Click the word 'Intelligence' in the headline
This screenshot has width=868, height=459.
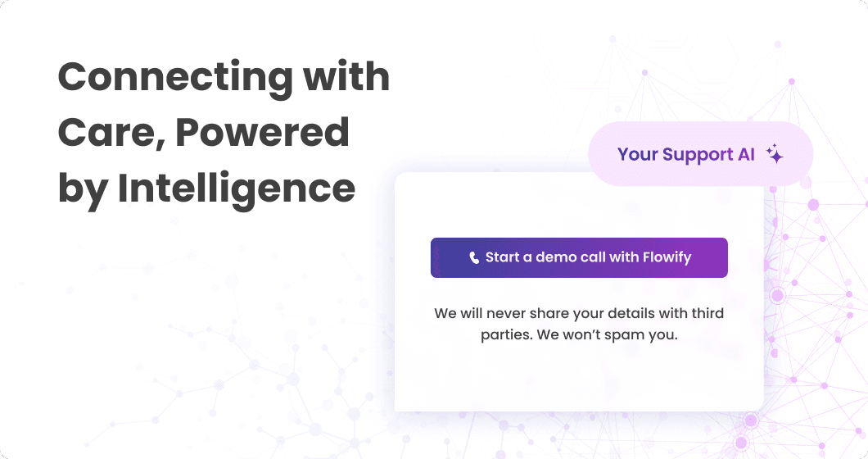click(x=237, y=188)
